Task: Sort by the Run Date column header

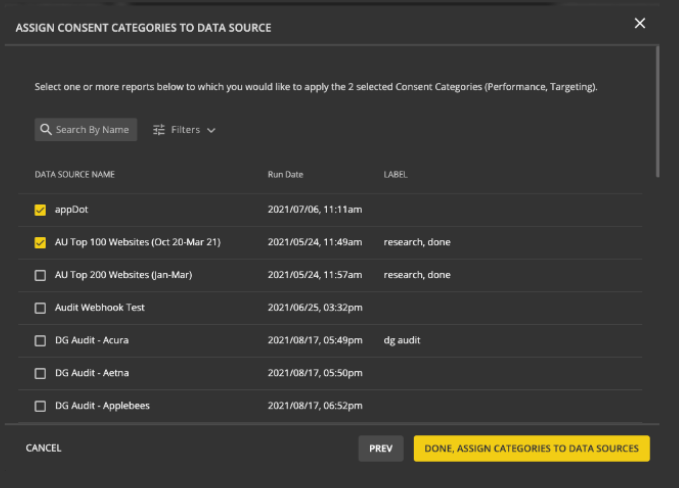Action: tap(285, 175)
